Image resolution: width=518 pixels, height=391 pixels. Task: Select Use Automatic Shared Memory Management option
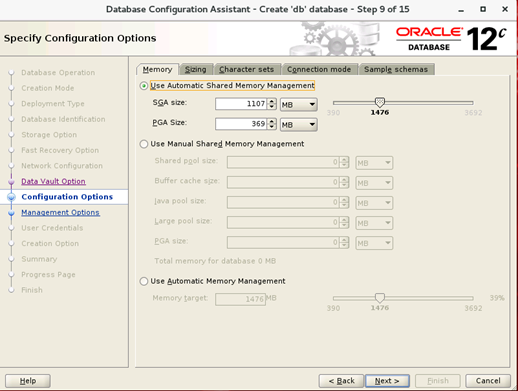coord(144,86)
